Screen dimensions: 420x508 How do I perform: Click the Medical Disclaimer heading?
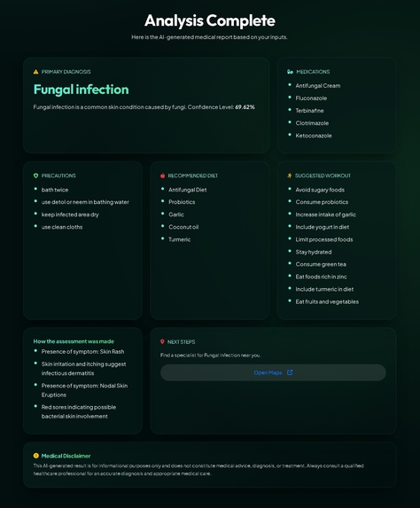point(66,456)
